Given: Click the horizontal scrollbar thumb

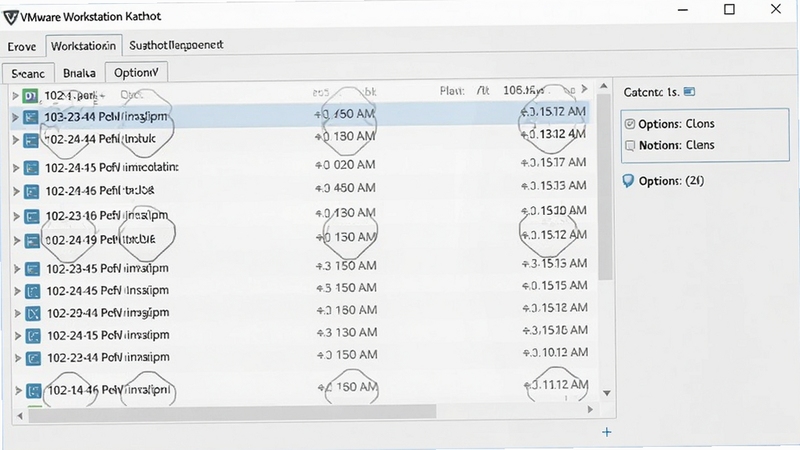Looking at the screenshot, I should 232,412.
